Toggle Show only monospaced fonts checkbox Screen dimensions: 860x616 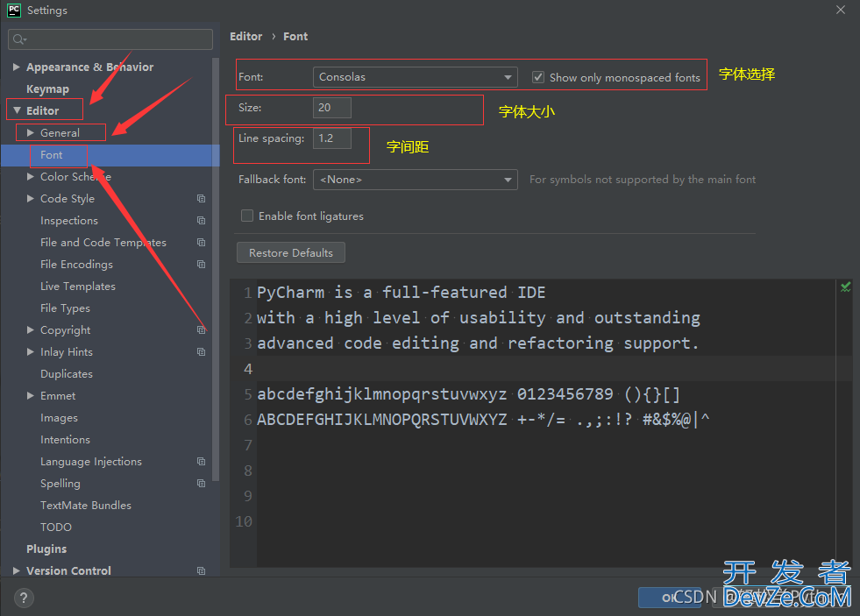coord(538,77)
